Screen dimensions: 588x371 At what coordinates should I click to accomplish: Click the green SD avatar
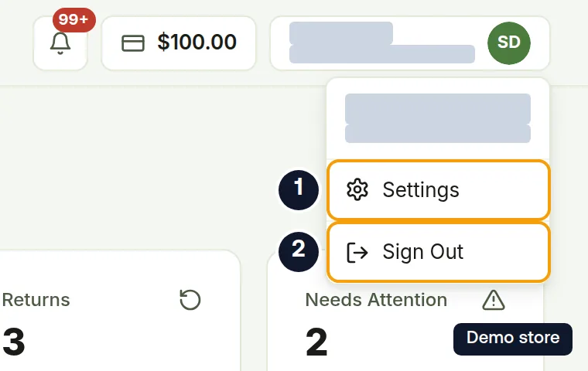pyautogui.click(x=509, y=43)
